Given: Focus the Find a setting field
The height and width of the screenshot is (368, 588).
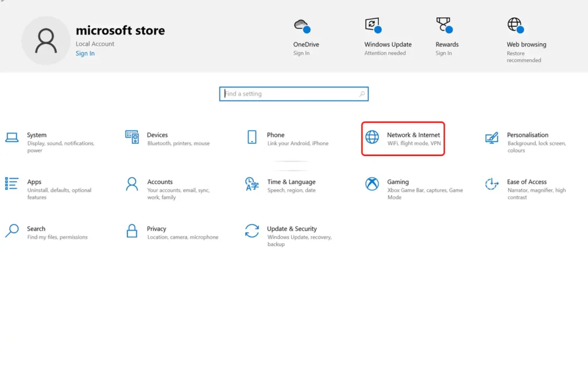Looking at the screenshot, I should point(294,94).
